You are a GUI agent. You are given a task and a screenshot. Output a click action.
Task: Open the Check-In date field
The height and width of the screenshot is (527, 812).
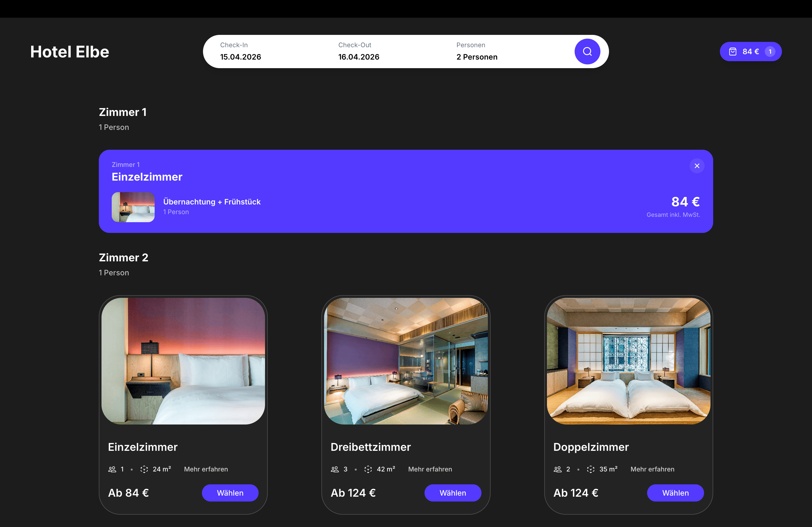240,52
